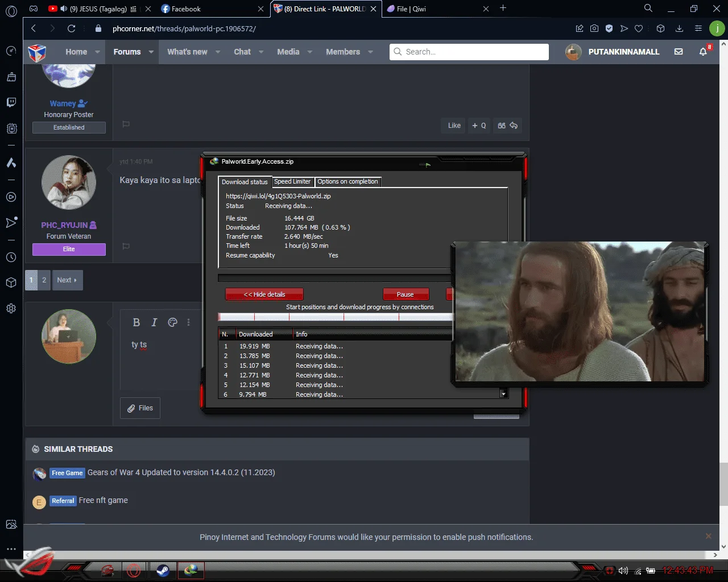
Task: Open the browser downloads icon
Action: [679, 28]
